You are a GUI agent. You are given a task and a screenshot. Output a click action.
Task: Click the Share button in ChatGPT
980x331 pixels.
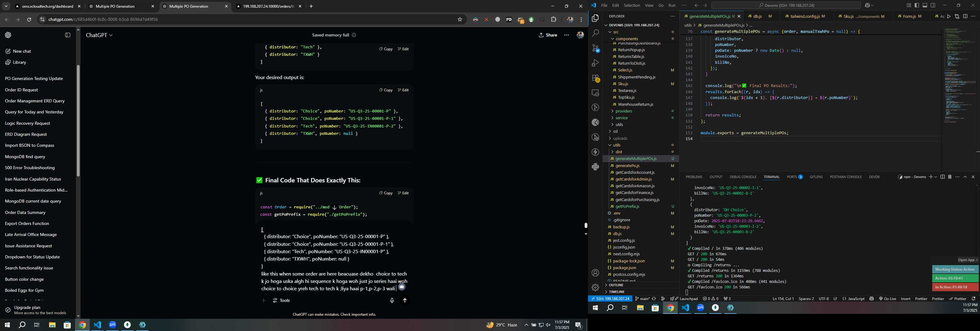tap(548, 35)
